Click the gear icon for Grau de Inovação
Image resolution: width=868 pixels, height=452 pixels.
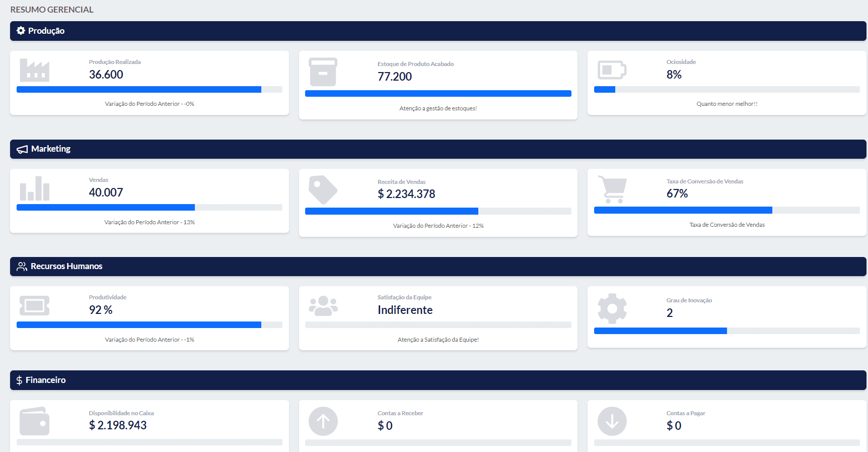[x=612, y=308]
